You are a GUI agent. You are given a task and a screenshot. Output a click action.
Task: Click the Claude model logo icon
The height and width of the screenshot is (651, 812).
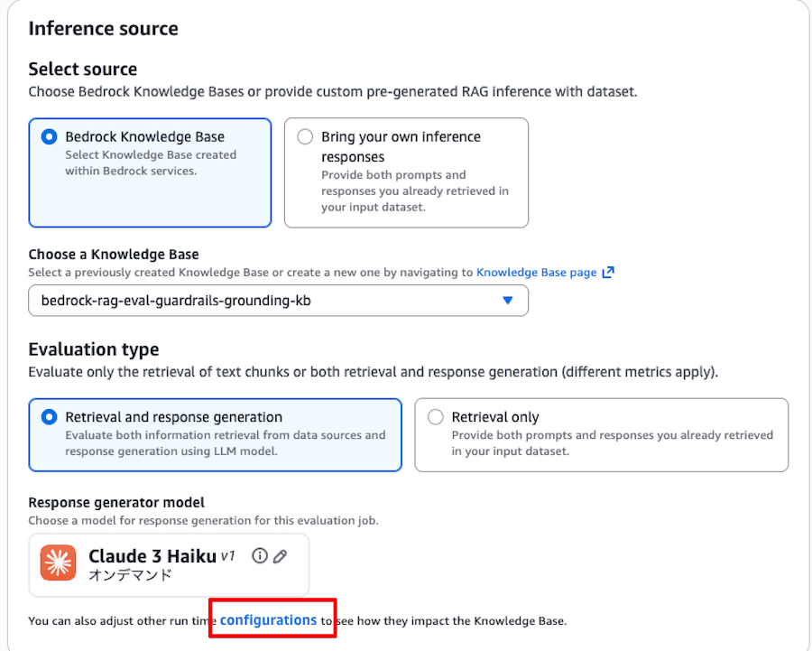click(x=59, y=563)
